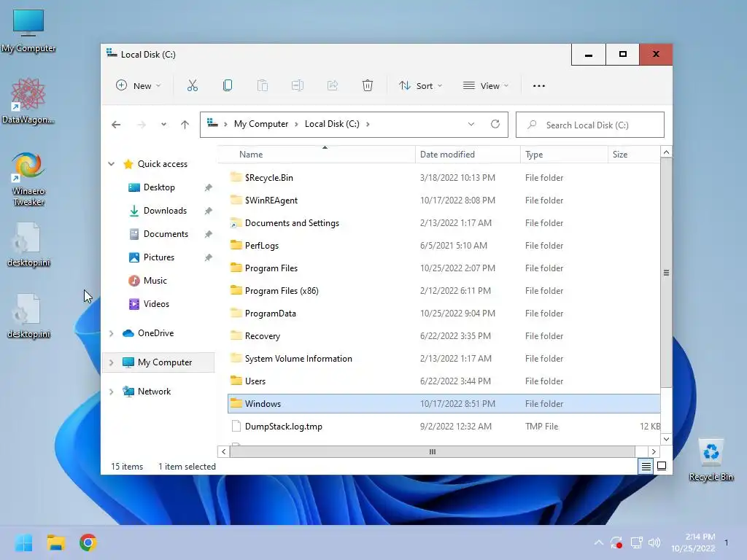This screenshot has height=560, width=747.
Task: Select the $WinREAgent folder
Action: pos(444,201)
